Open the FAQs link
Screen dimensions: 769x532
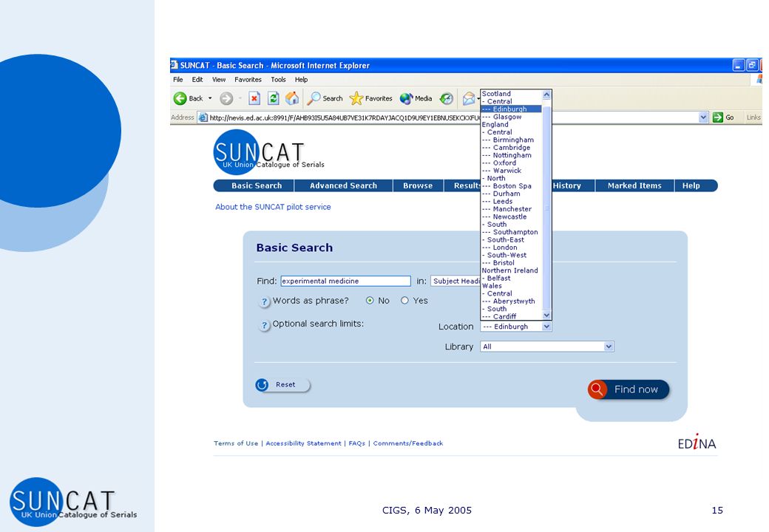click(357, 443)
